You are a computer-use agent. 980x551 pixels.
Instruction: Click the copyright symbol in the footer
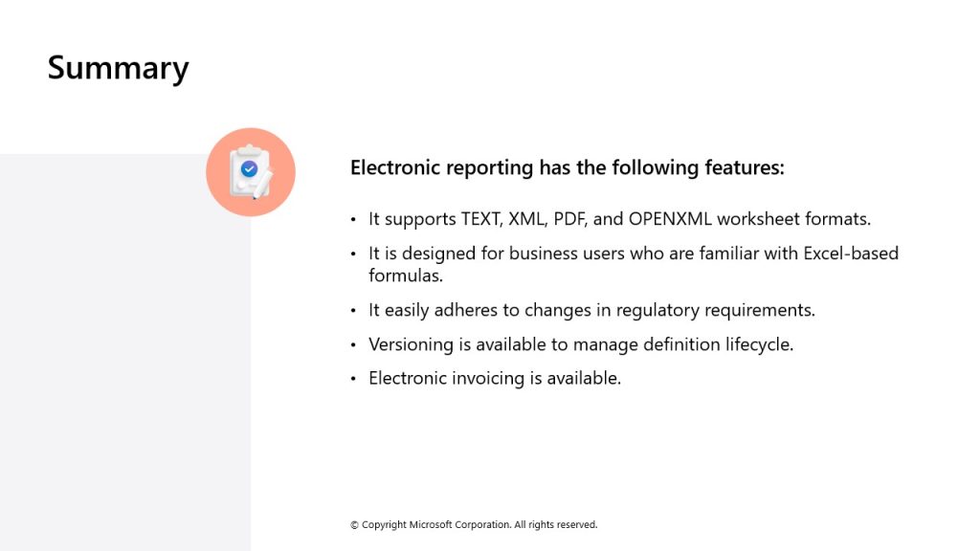click(354, 525)
